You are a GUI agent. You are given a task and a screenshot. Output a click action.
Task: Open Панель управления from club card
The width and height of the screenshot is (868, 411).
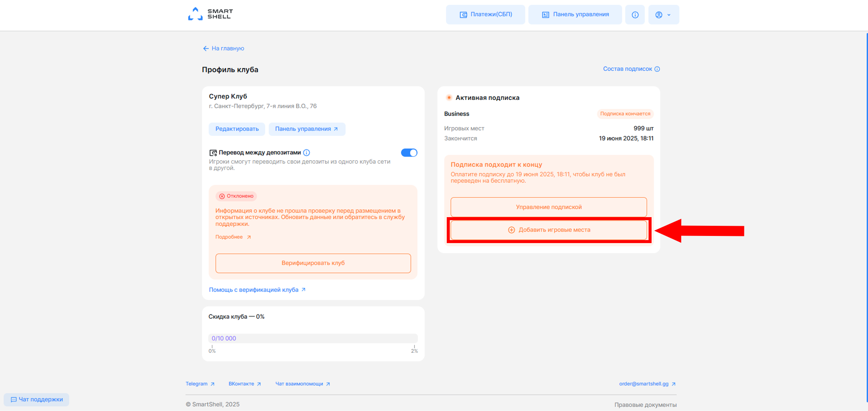[x=307, y=129]
